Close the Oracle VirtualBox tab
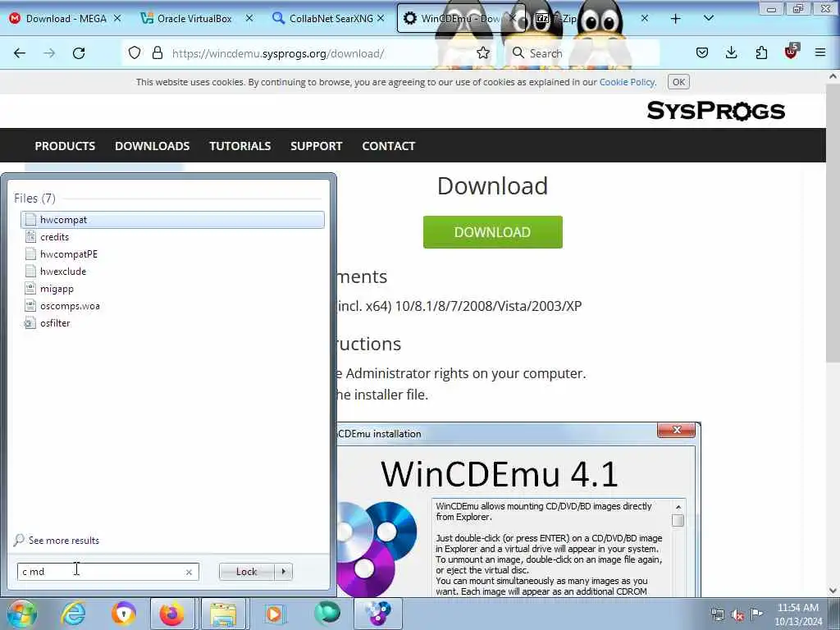This screenshot has height=630, width=840. tap(249, 18)
